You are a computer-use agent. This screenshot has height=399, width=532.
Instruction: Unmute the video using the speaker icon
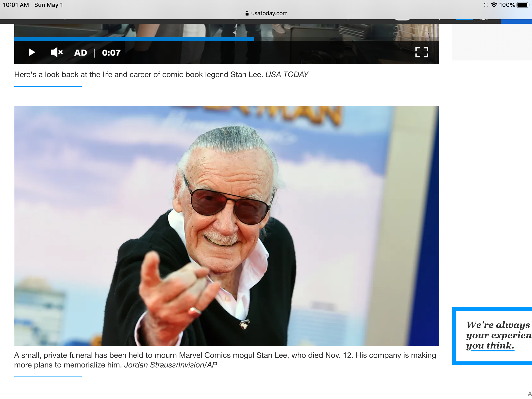tap(57, 52)
